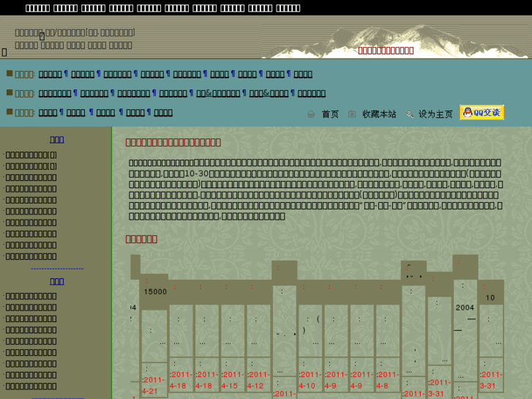Select the date 2011-4-10 in the table

[x=310, y=380]
